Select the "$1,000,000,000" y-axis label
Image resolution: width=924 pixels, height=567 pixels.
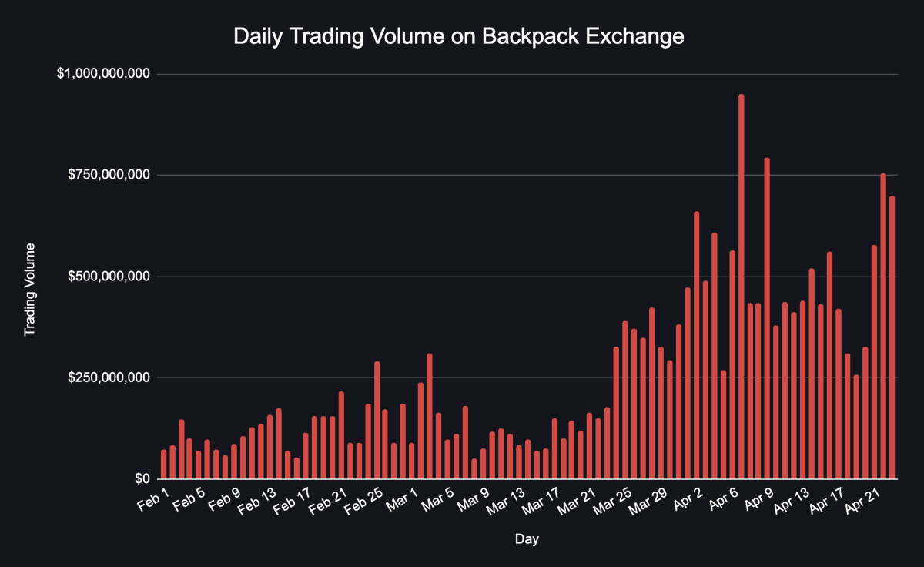[102, 74]
